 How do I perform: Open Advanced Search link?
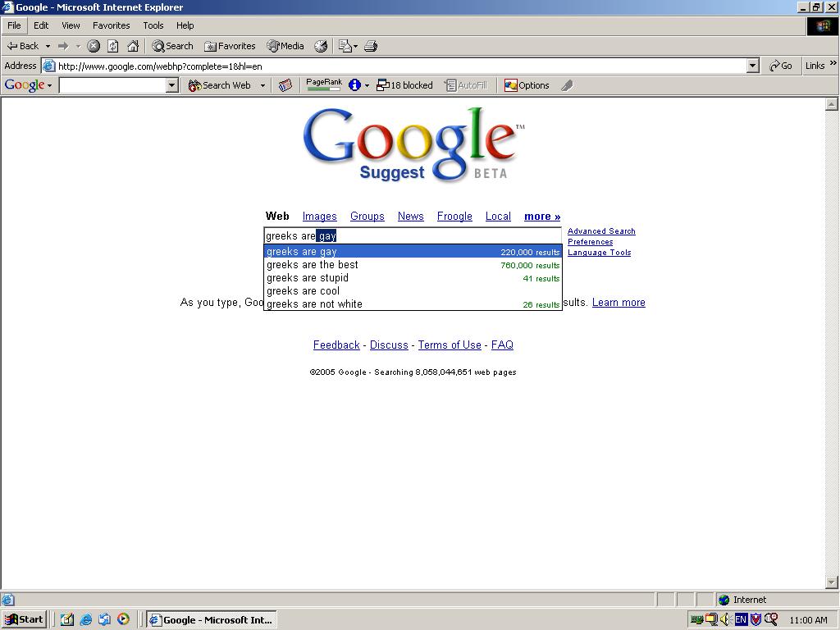[x=601, y=231]
